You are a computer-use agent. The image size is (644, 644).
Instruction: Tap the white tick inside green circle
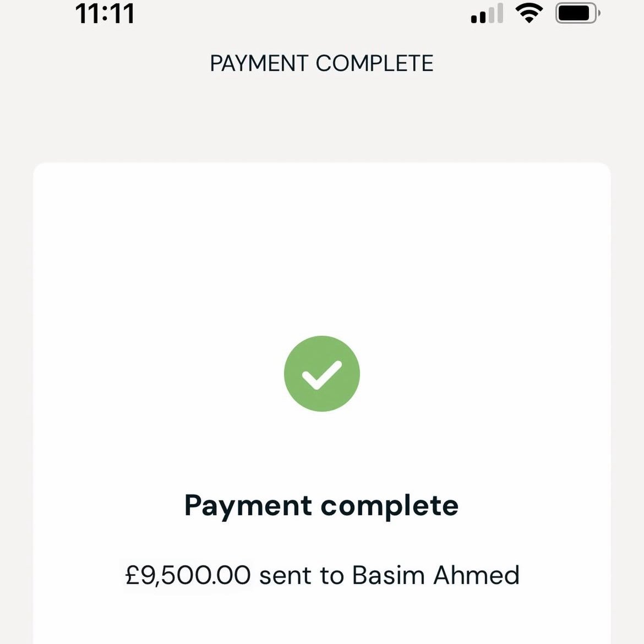[321, 375]
